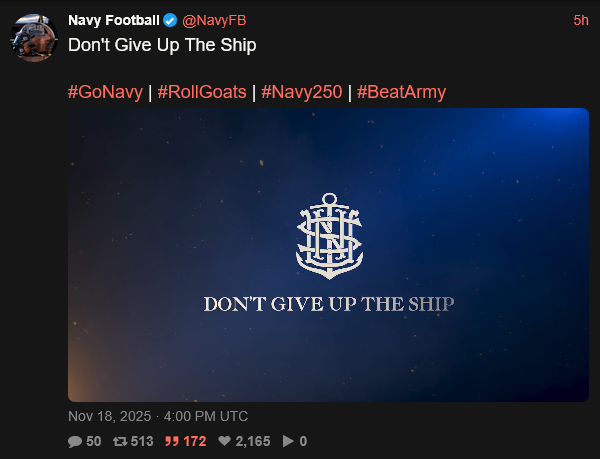This screenshot has width=600, height=459.
Task: Click the red quote marks icon
Action: [x=172, y=441]
